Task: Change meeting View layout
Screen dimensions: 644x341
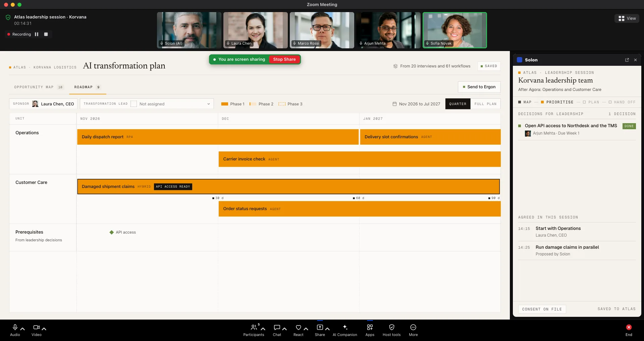Action: pos(627,18)
